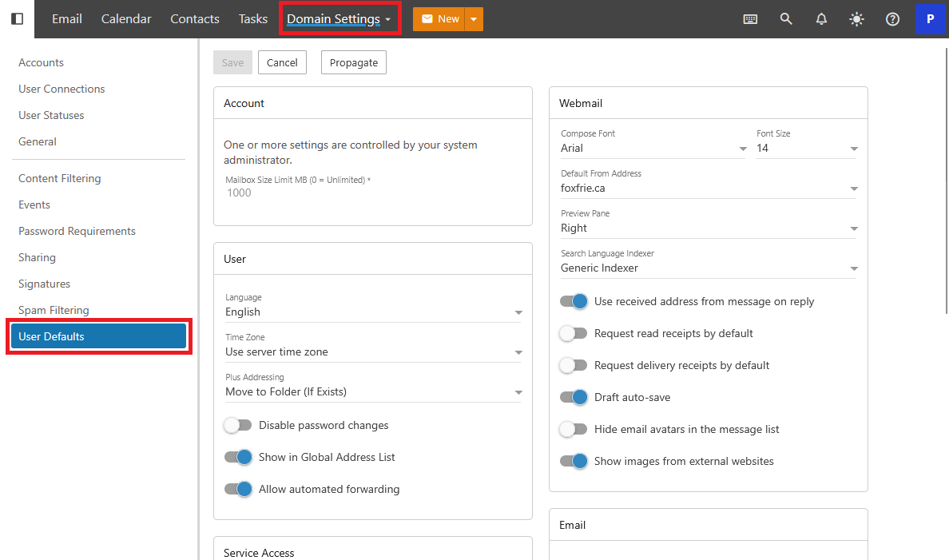Click the search magnifier icon
The height and width of the screenshot is (560, 949).
click(x=786, y=19)
